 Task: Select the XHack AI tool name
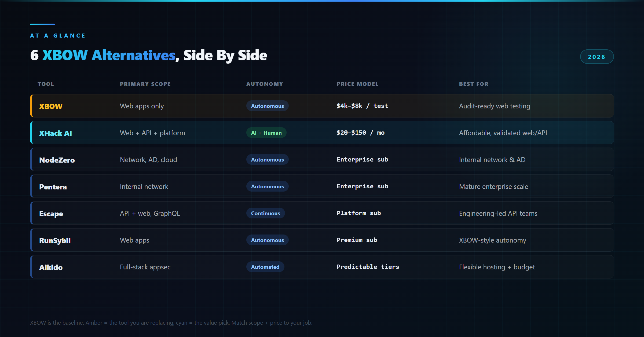(55, 133)
